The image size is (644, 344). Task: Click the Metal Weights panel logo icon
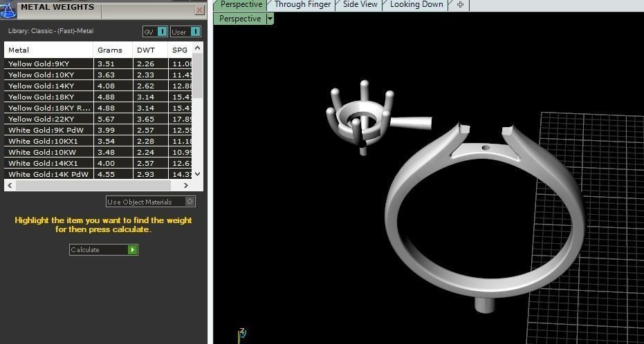click(8, 10)
